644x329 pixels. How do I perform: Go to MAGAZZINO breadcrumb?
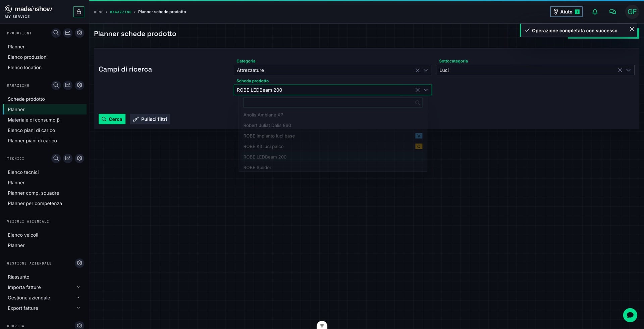coord(121,12)
